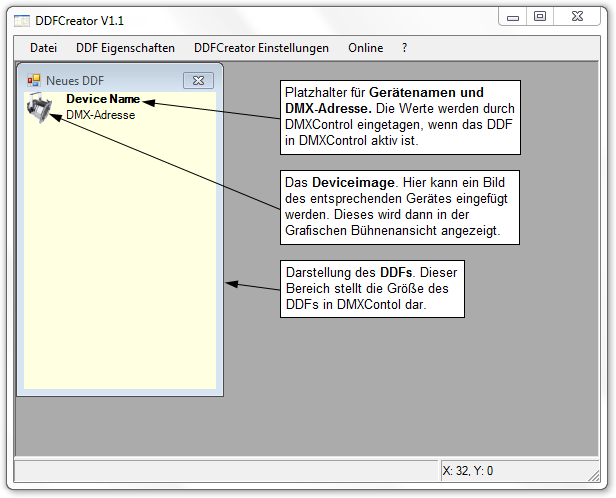Click the empty yellow DDF area
The height and width of the screenshot is (498, 616).
(x=120, y=260)
